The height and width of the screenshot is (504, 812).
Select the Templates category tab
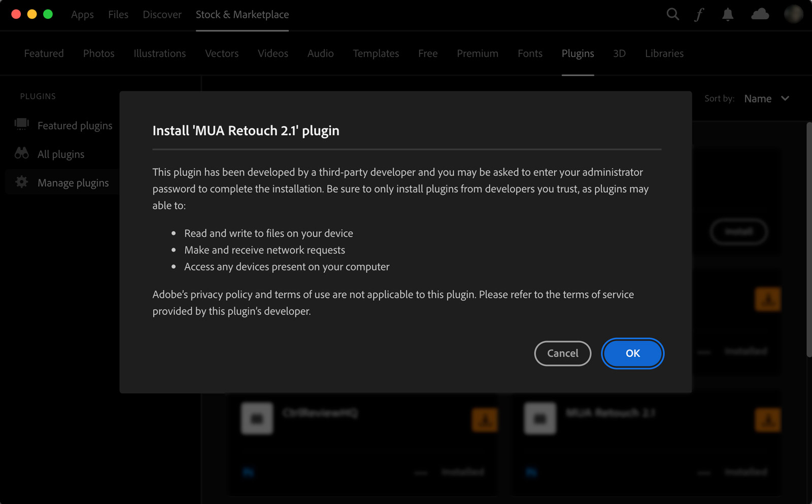[376, 53]
